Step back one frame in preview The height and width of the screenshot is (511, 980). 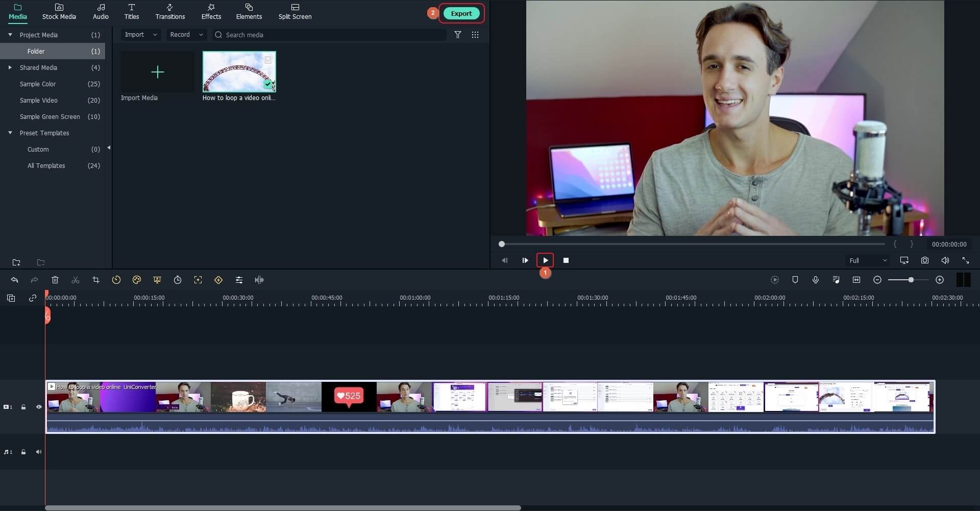(504, 260)
